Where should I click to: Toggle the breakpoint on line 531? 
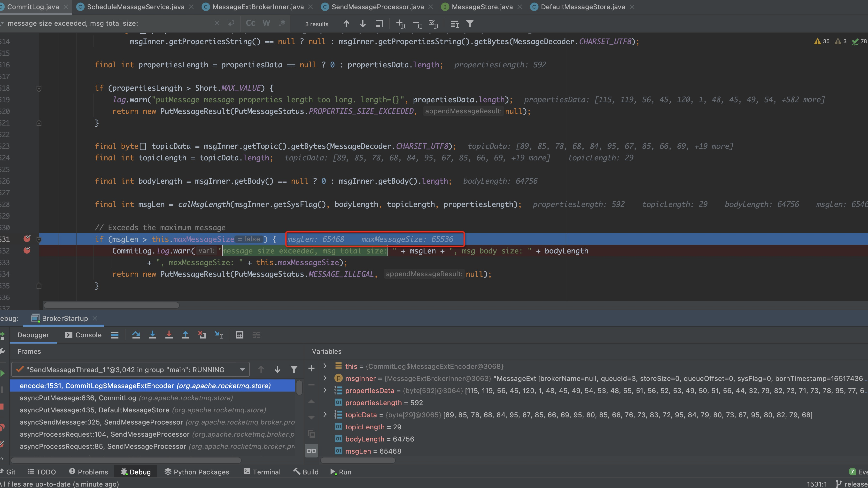point(27,239)
